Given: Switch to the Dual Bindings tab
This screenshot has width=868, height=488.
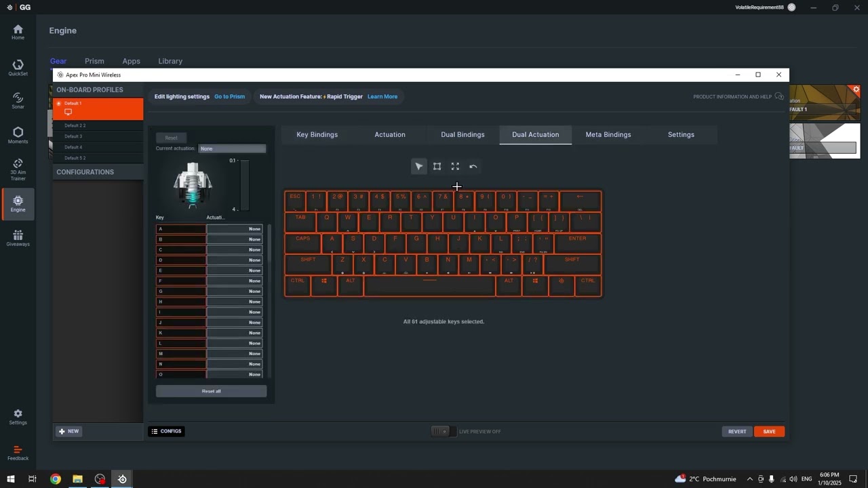Looking at the screenshot, I should (462, 135).
